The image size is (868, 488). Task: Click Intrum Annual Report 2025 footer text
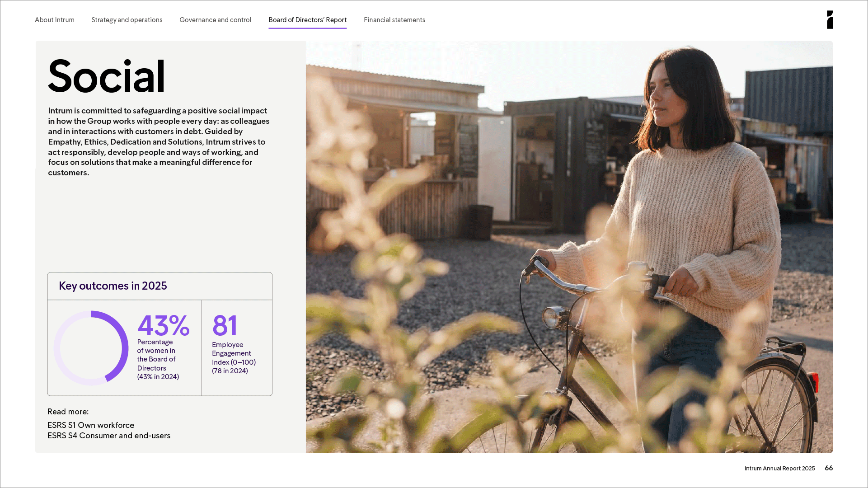click(779, 469)
